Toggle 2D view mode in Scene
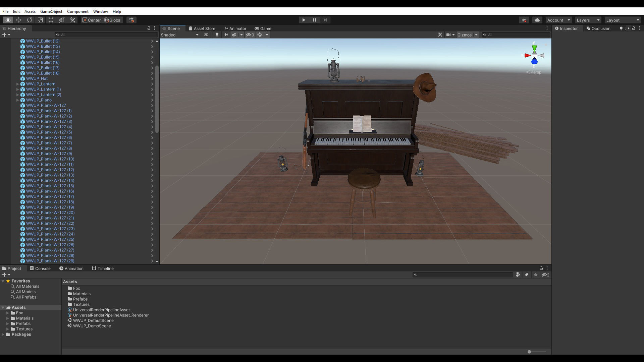Screen dimensions: 644x362 click(x=206, y=35)
